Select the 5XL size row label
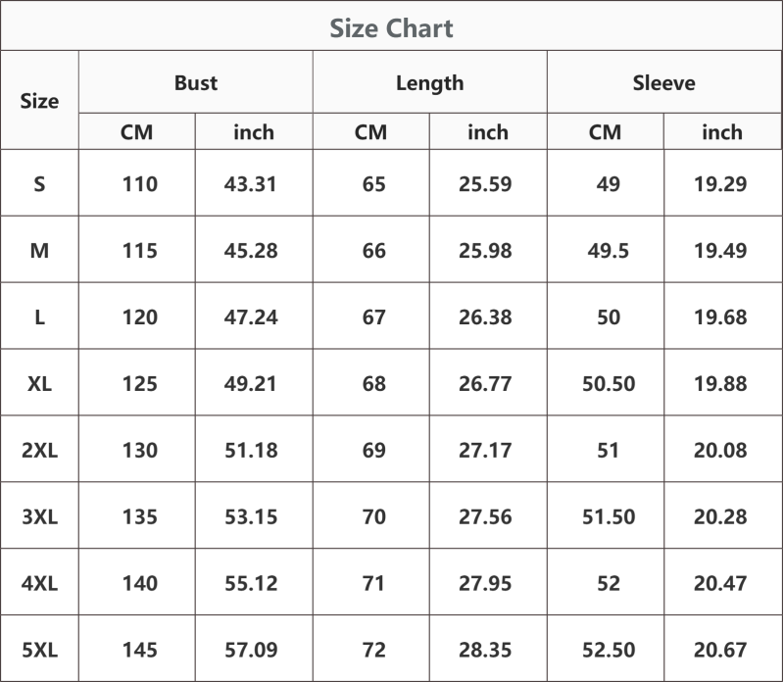The height and width of the screenshot is (682, 784). [39, 650]
